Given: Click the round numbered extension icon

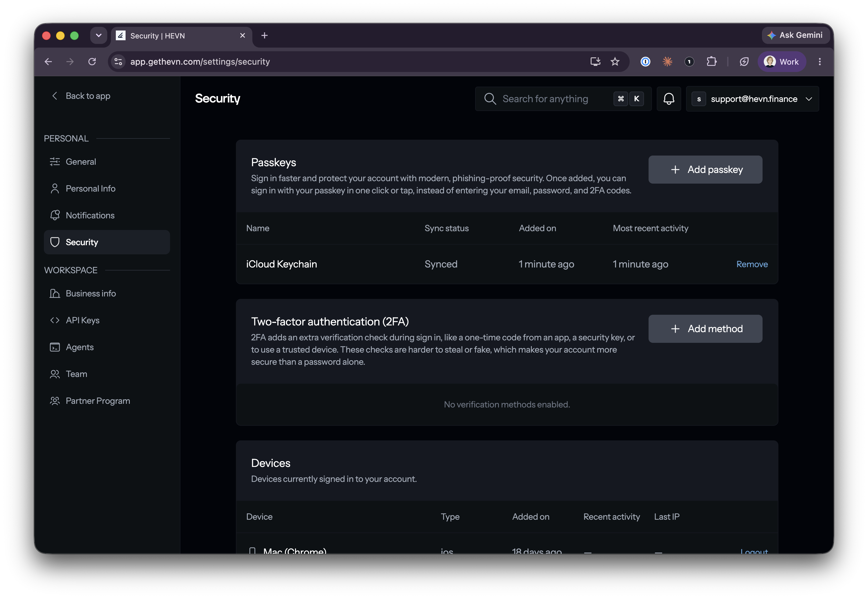Looking at the screenshot, I should (x=689, y=62).
